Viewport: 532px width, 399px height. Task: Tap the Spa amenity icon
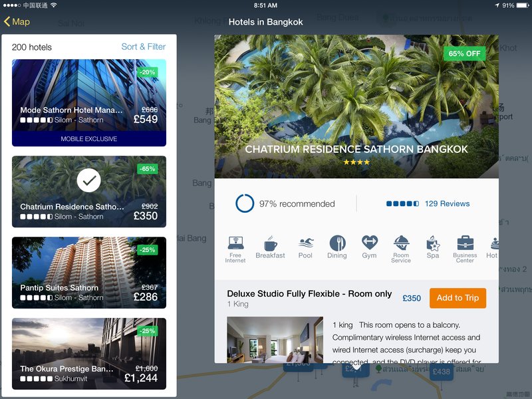click(x=433, y=243)
